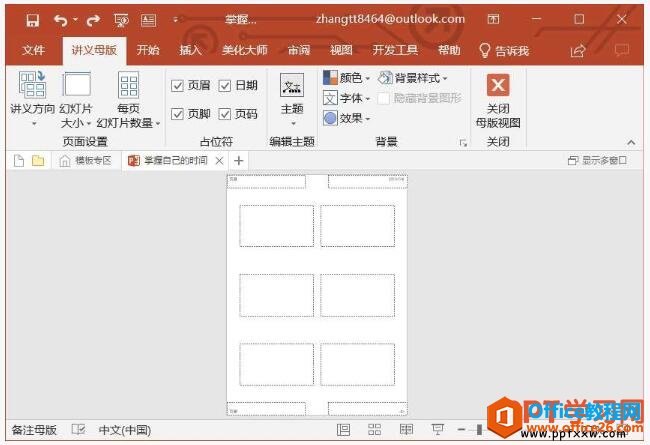Open the Comments icon in ribbon

tap(622, 51)
